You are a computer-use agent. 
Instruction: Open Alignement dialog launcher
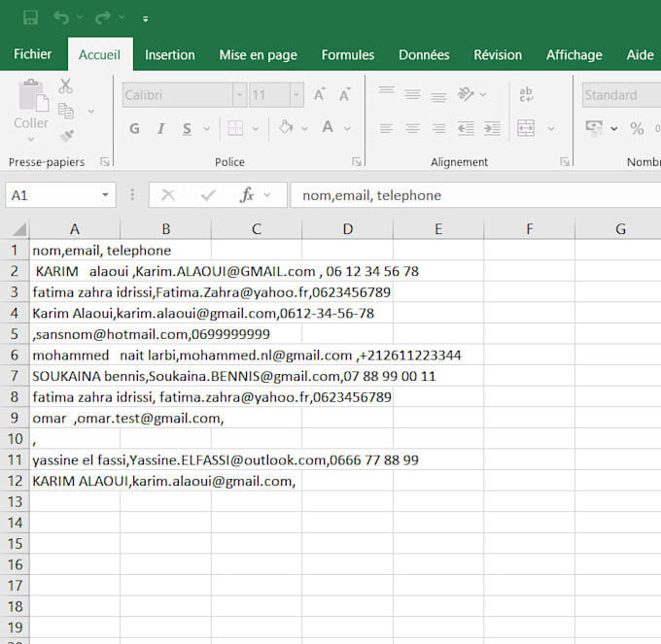point(565,162)
